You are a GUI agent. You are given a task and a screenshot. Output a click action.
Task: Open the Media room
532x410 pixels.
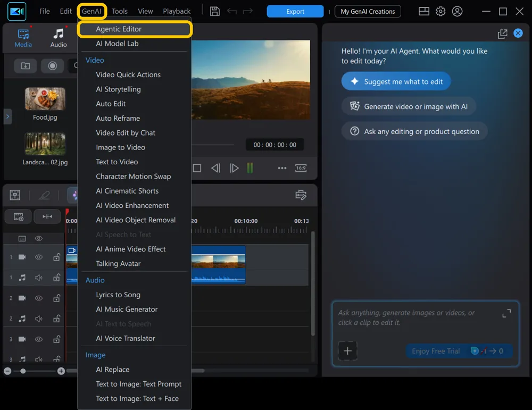click(23, 38)
